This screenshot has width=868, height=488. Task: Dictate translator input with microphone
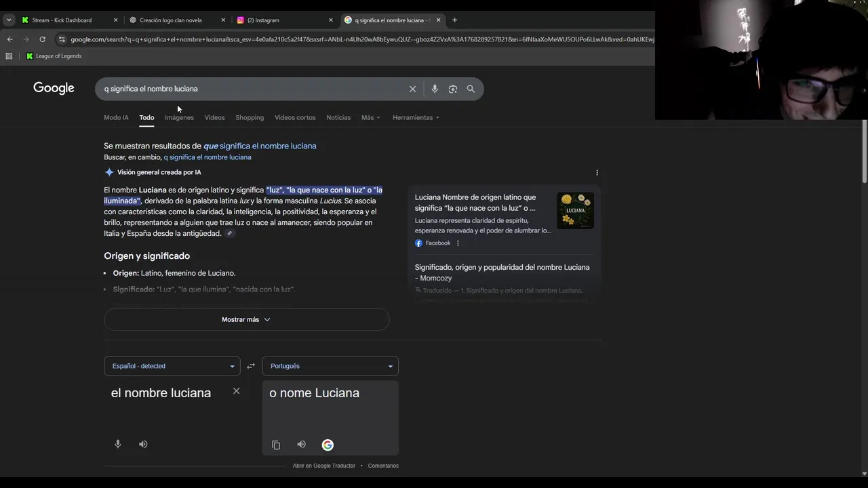pos(118,444)
